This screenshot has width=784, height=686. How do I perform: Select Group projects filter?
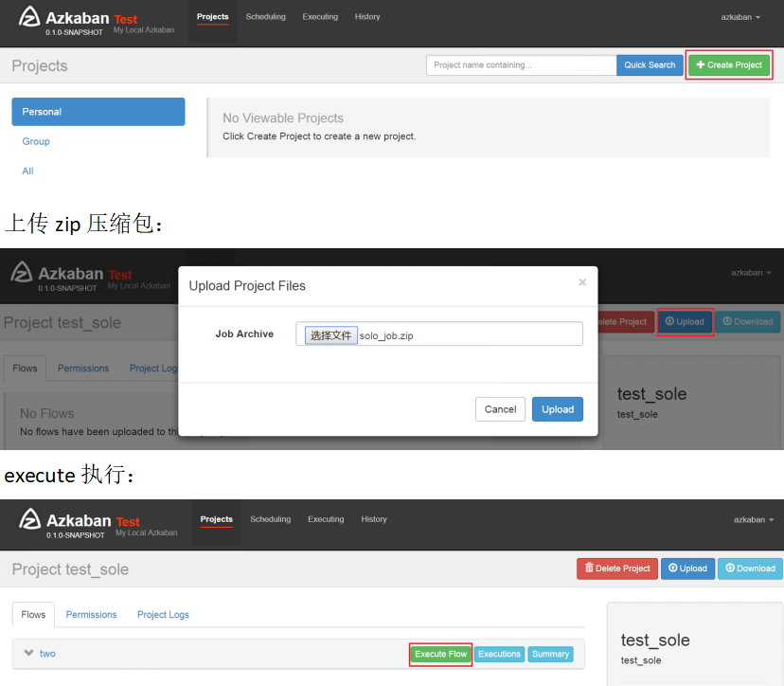(36, 141)
